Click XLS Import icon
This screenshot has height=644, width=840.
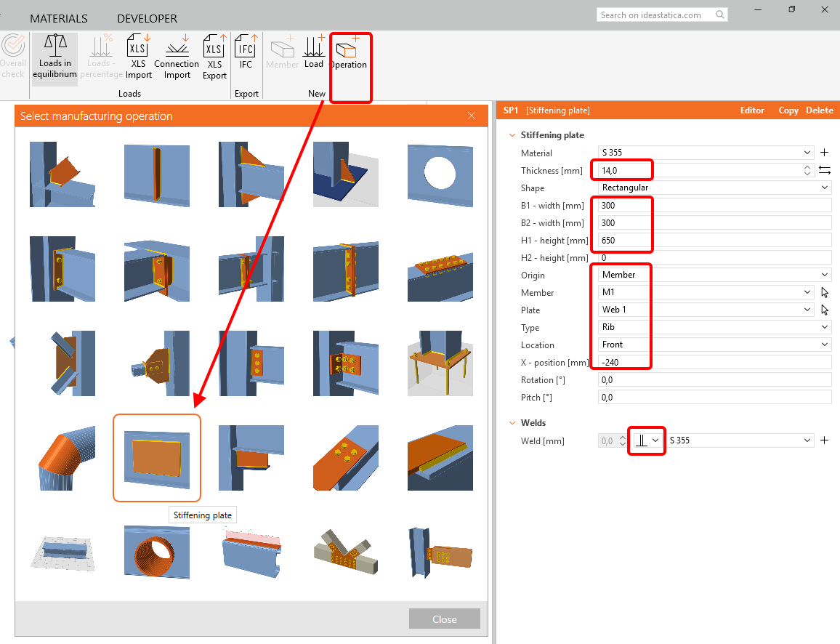(x=138, y=57)
